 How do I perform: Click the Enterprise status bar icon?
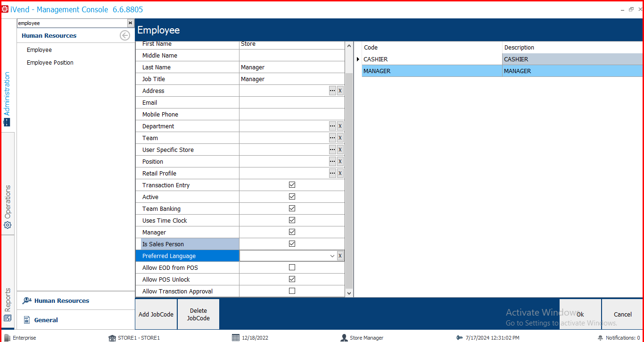7,338
